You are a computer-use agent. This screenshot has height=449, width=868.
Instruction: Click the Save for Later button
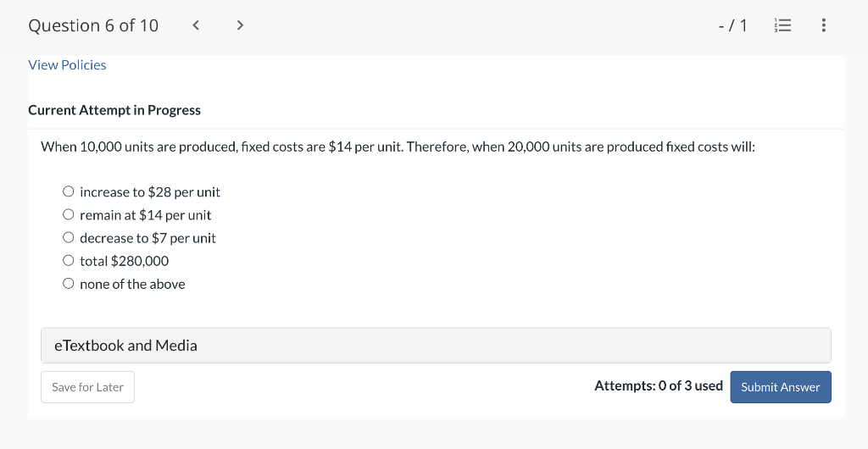point(87,387)
